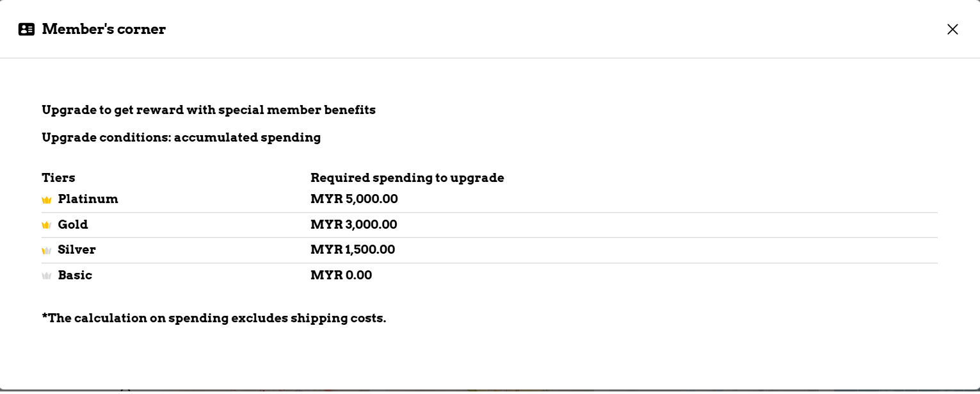Screen dimensions: 980x394
Task: Click the MYR 5,000.00 spending amount
Action: [x=354, y=199]
